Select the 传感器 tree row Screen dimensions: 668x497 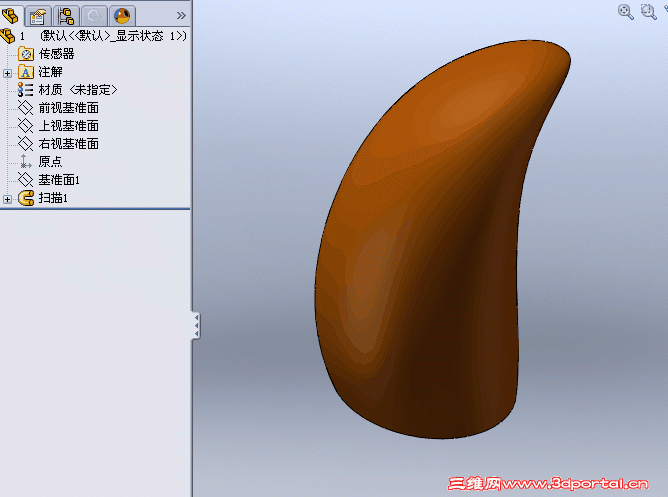click(46, 54)
